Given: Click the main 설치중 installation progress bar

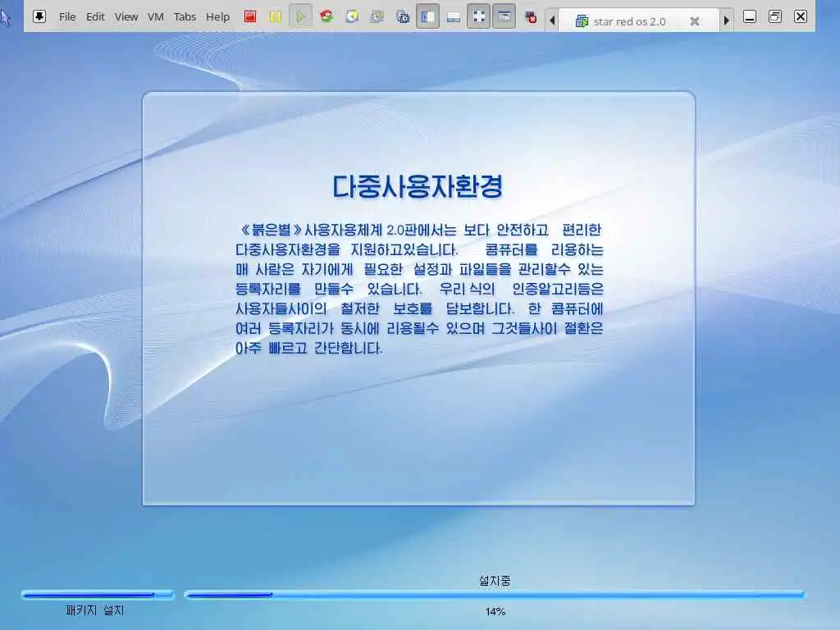Looking at the screenshot, I should click(x=495, y=594).
